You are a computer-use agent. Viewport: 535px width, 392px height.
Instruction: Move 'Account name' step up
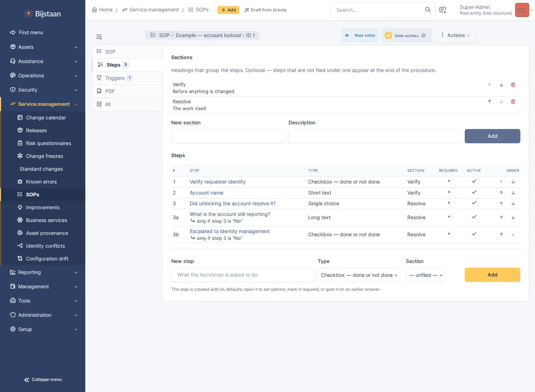(x=501, y=193)
